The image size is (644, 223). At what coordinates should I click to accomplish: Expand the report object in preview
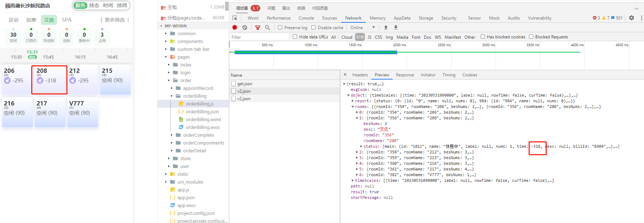tap(353, 101)
